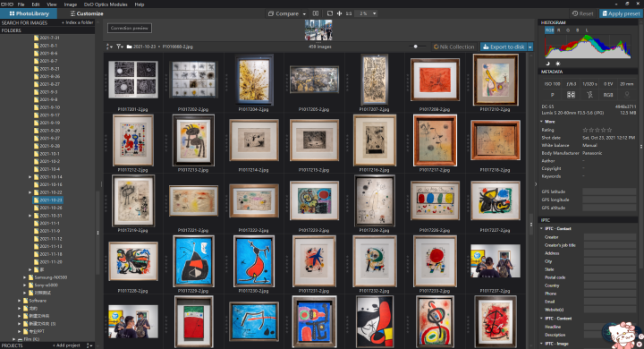This screenshot has height=349, width=644.
Task: Click the filmstrip preview image at top
Action: coord(318,30)
